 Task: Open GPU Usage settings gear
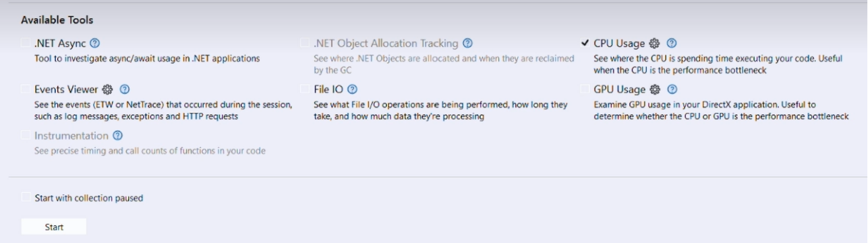point(655,90)
